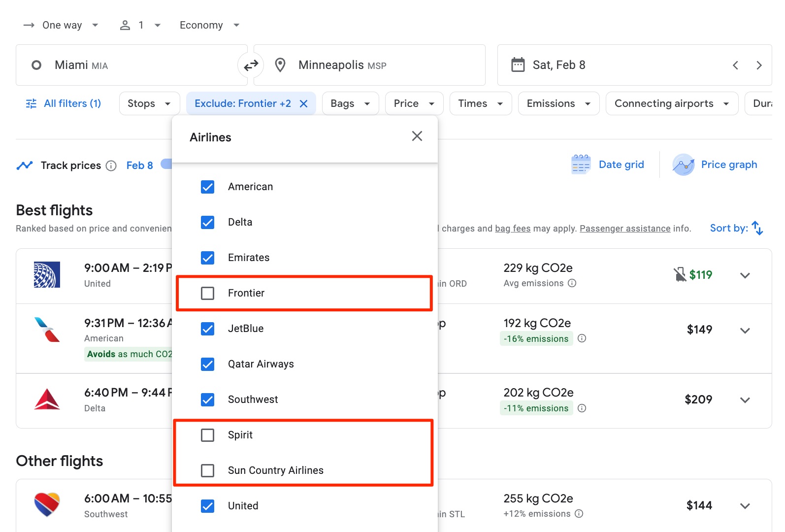Open the Times filter dropdown
The width and height of the screenshot is (785, 532).
(x=480, y=103)
